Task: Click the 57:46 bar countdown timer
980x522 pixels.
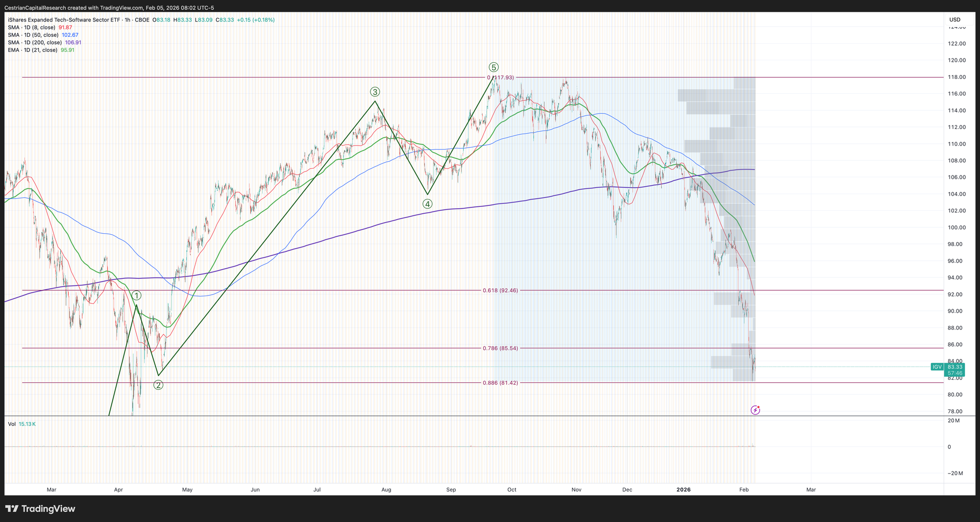Action: [x=955, y=373]
